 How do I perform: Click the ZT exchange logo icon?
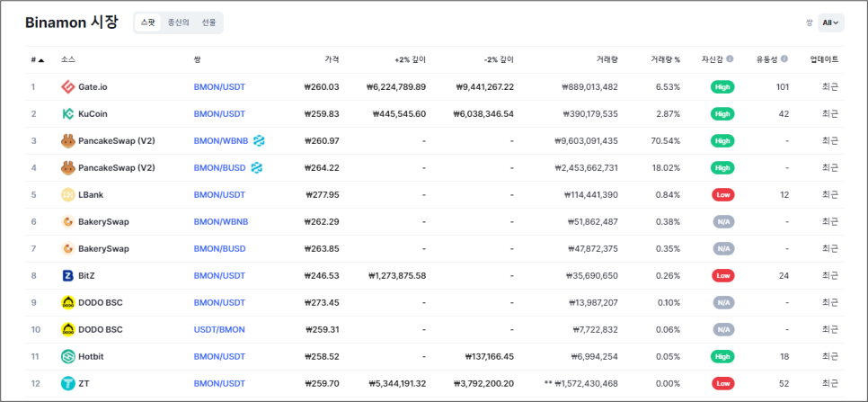coord(67,383)
